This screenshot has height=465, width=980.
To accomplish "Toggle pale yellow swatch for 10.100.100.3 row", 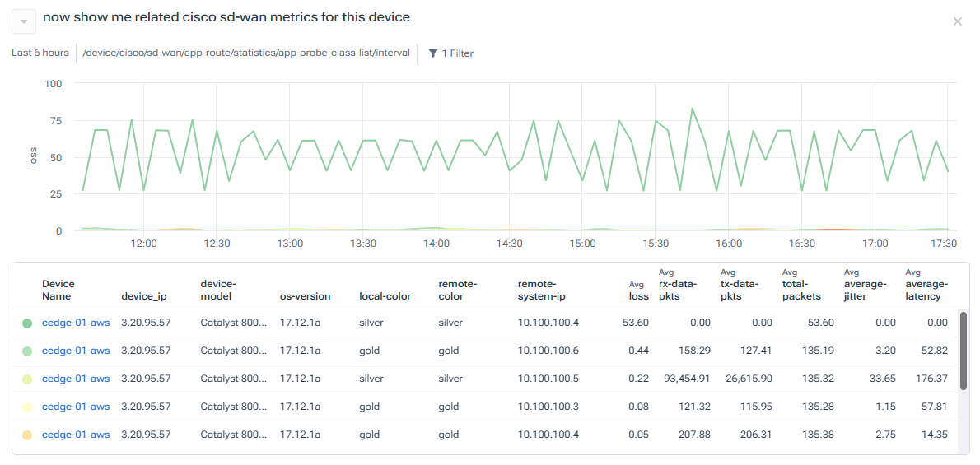I will tap(27, 407).
